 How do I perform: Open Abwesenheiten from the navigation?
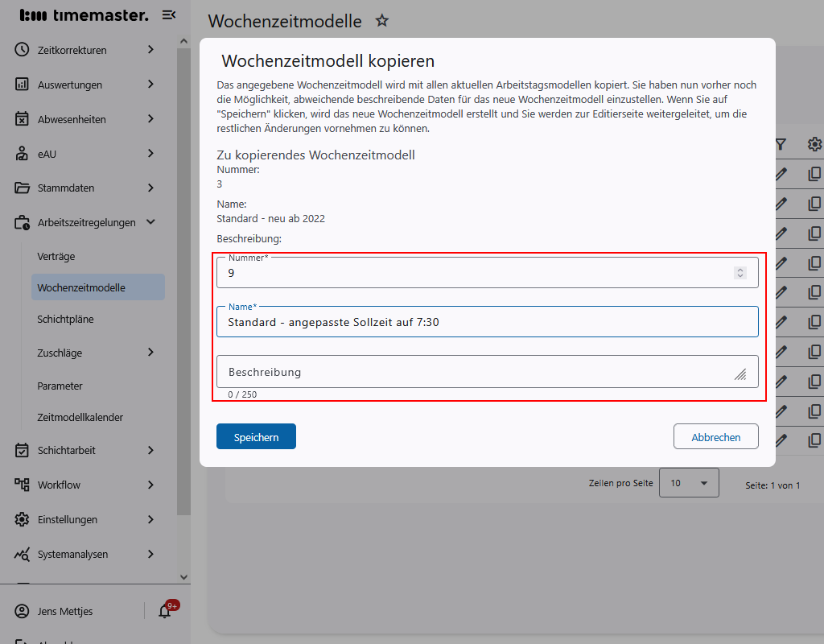coord(22,118)
